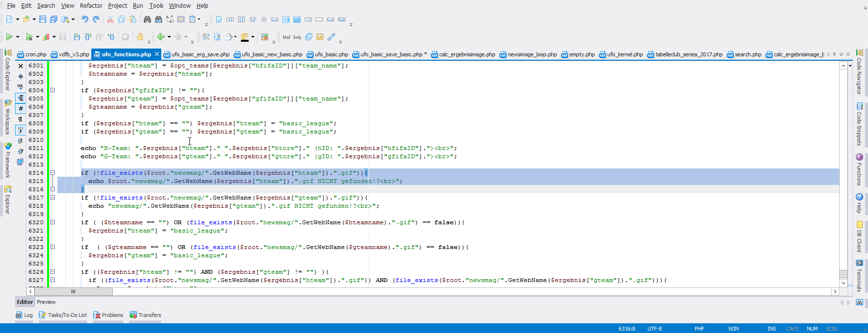Viewport: 868px width, 333px height.
Task: Open the Refactor menu
Action: click(x=91, y=6)
